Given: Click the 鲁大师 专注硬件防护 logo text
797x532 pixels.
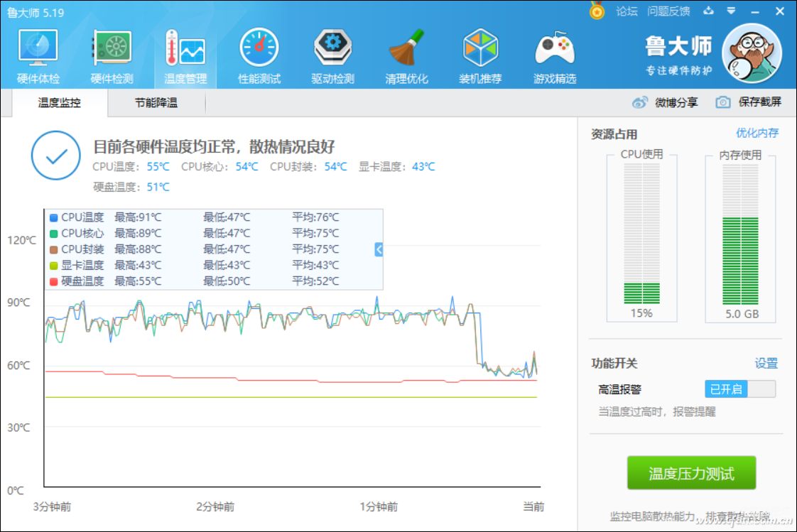Looking at the screenshot, I should [x=678, y=56].
